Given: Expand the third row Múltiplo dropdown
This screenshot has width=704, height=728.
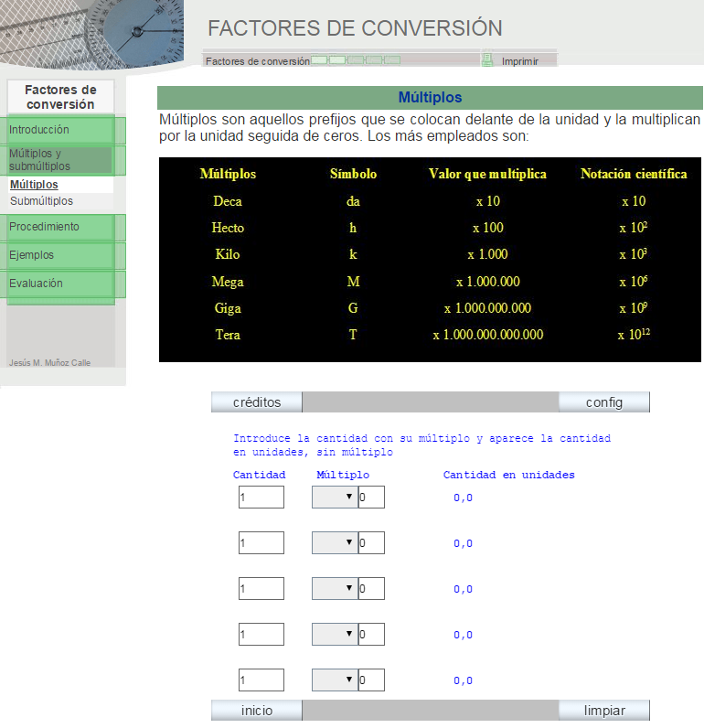Looking at the screenshot, I should [334, 589].
